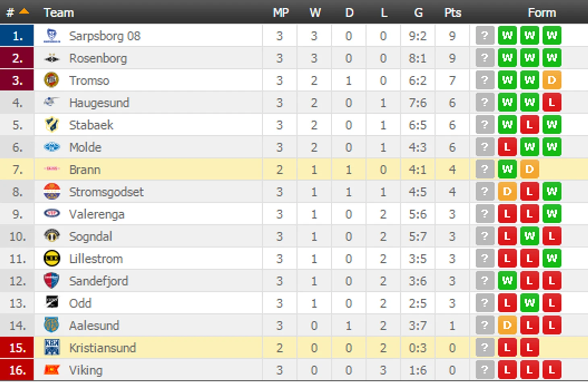
Task: Click Tromso's orange draw form badge
Action: point(551,80)
